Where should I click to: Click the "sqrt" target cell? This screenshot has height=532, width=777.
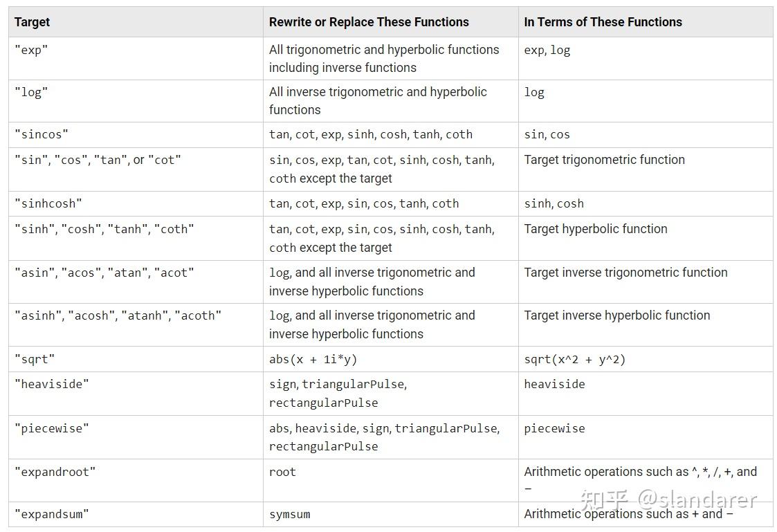[x=35, y=359]
